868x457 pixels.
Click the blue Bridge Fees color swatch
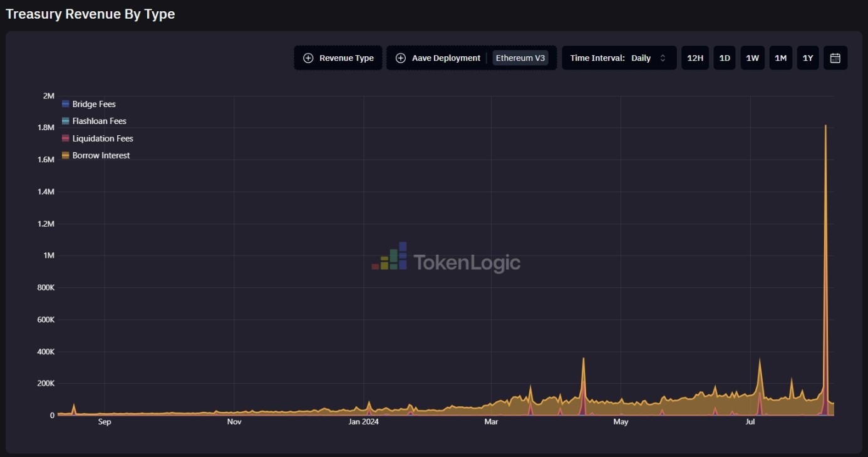66,104
